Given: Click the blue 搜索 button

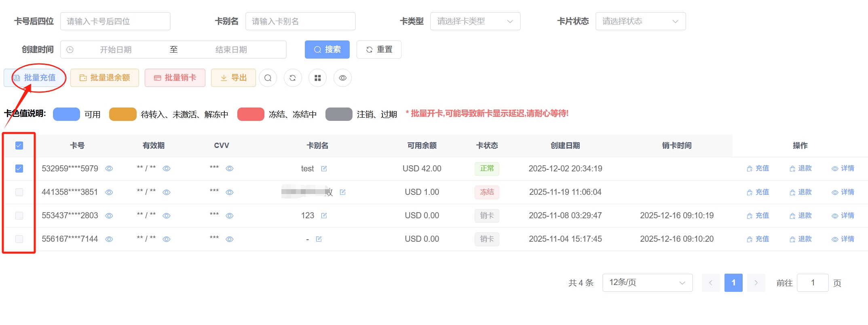Looking at the screenshot, I should pos(327,50).
